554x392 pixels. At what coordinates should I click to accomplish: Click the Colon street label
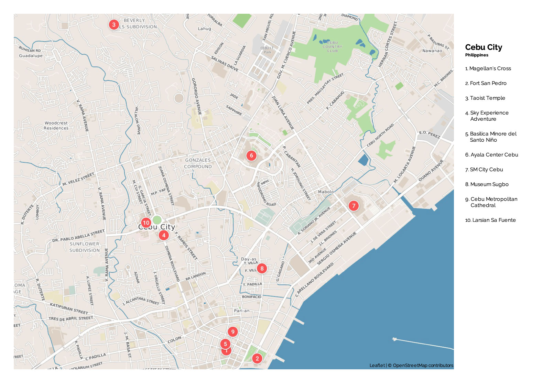pyautogui.click(x=174, y=340)
